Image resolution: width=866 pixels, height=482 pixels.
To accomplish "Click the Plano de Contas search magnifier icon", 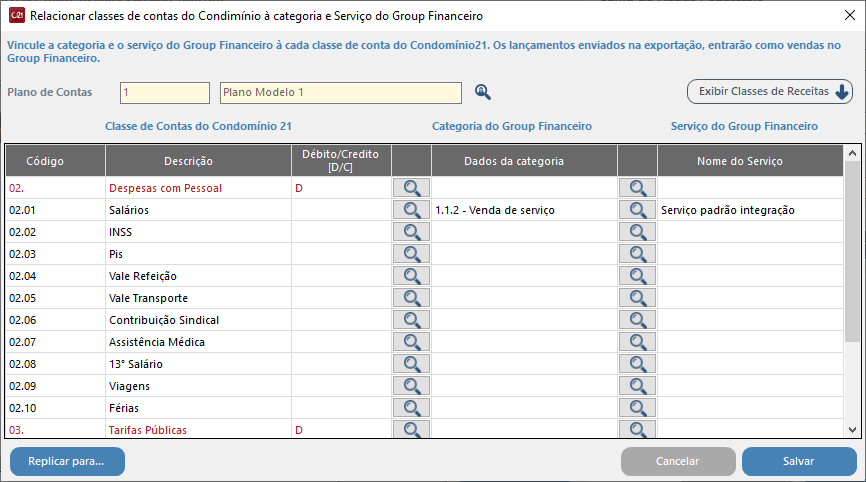I will (x=483, y=92).
